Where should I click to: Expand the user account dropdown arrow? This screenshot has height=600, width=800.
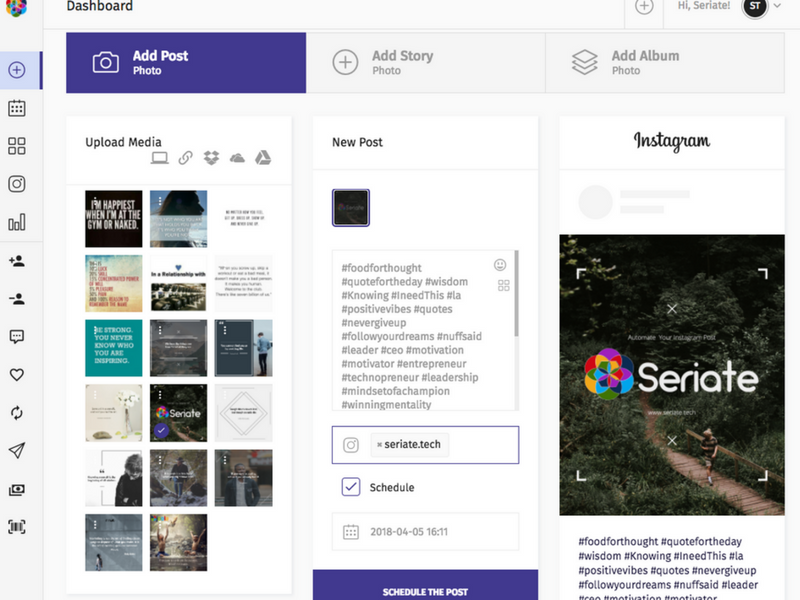tap(777, 6)
